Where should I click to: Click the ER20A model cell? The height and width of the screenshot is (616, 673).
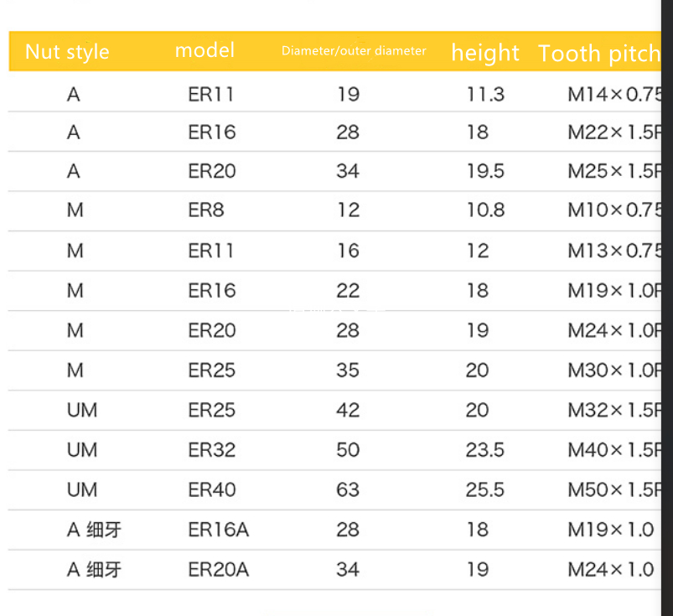click(x=218, y=570)
